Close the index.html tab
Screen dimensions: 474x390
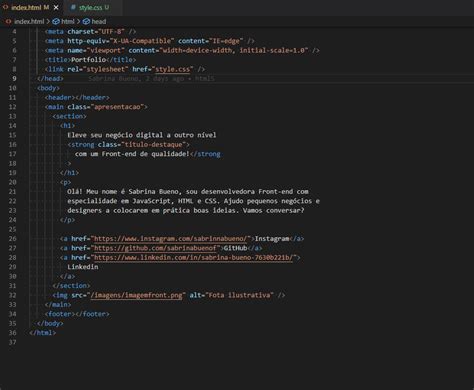tap(56, 7)
